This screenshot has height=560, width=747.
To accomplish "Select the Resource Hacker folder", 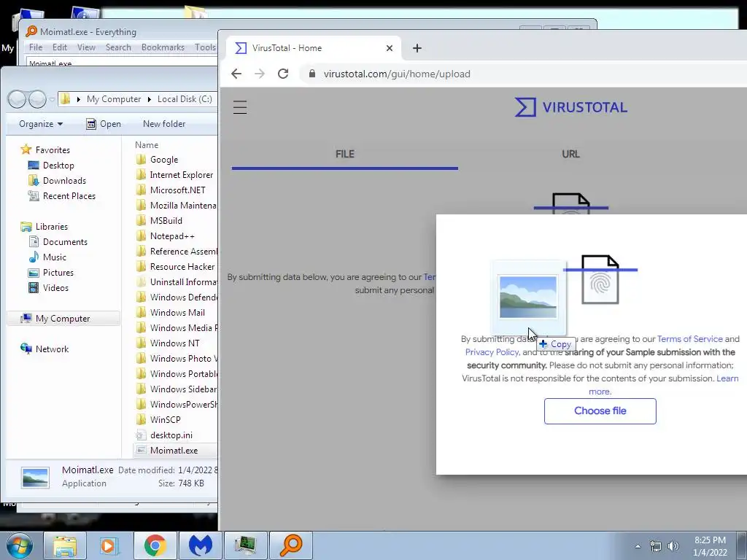I will (x=175, y=267).
